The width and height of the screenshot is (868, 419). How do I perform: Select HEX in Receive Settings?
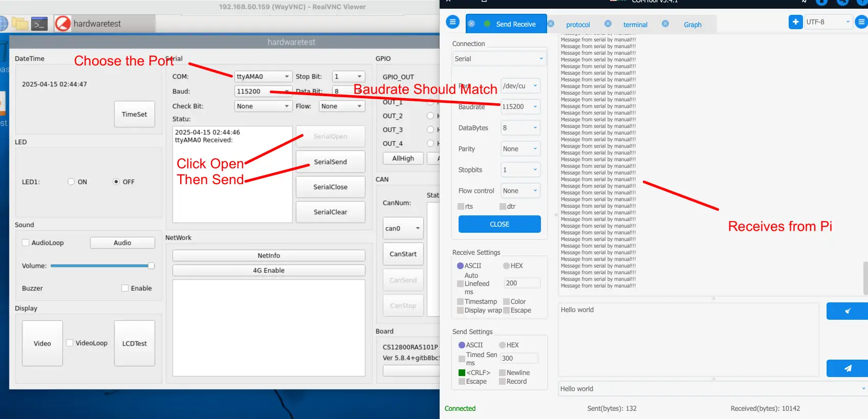point(506,266)
